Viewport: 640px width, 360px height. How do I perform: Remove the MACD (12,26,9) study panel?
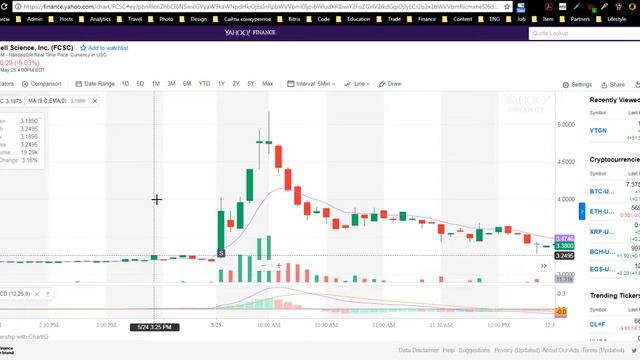(37, 294)
